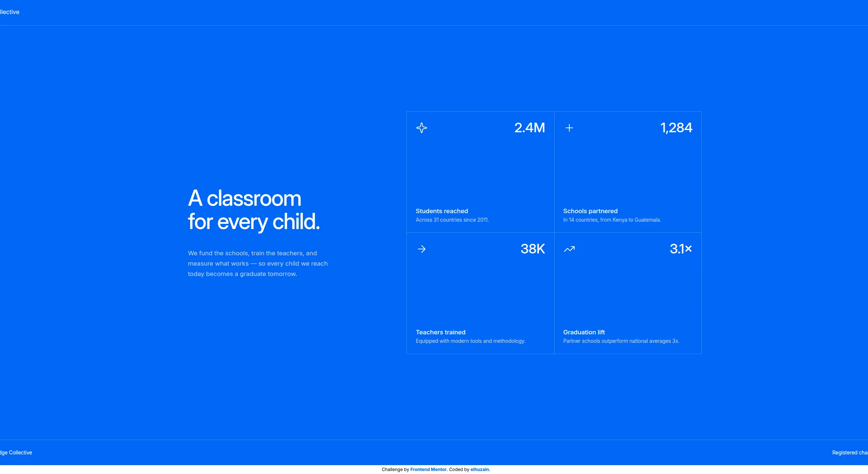868x474 pixels.
Task: Click 'Across 31 countries since 2011.' text
Action: (452, 220)
